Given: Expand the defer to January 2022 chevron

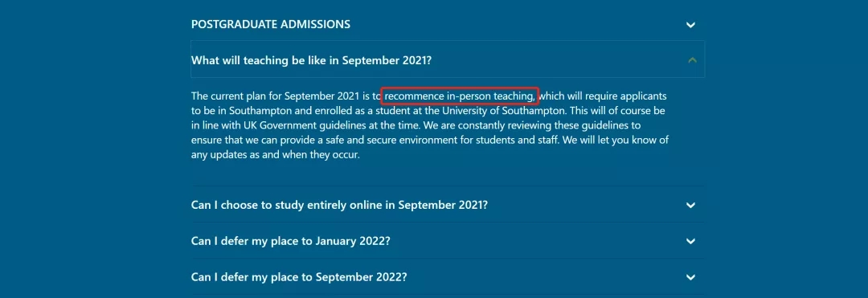Looking at the screenshot, I should click(690, 241).
